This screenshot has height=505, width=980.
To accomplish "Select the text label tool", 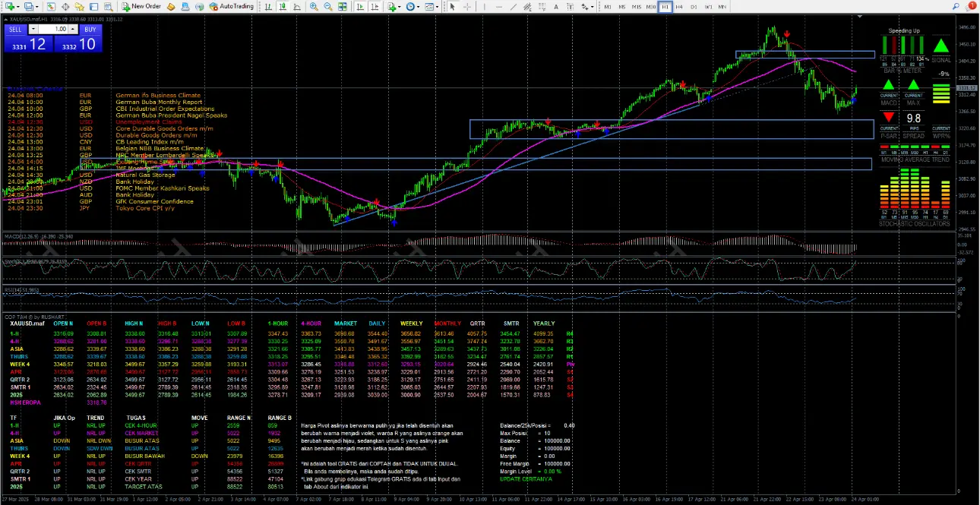I will pos(570,6).
